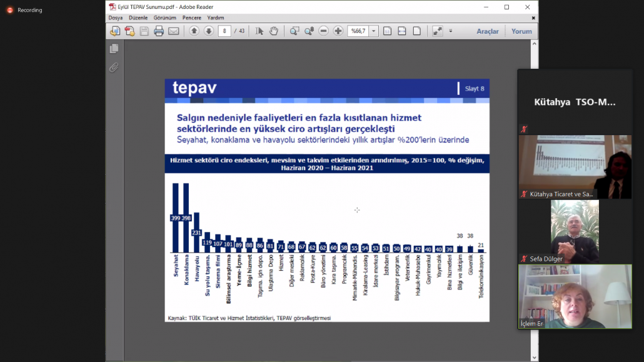Viewport: 644px width, 362px height.
Task: Click the slide heading 'Salgın nedeniyle faaliyetleri'
Action: click(299, 123)
